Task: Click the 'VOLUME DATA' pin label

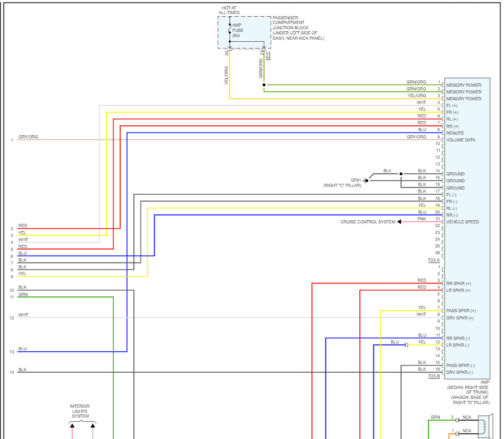Action: (x=461, y=140)
